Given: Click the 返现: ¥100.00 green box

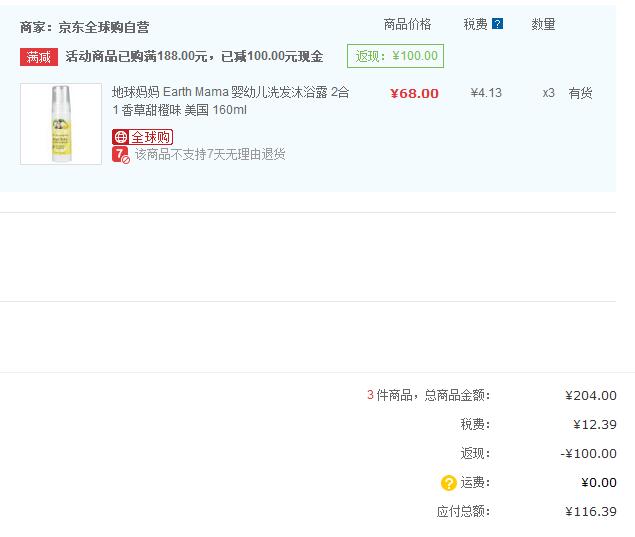Looking at the screenshot, I should (395, 56).
